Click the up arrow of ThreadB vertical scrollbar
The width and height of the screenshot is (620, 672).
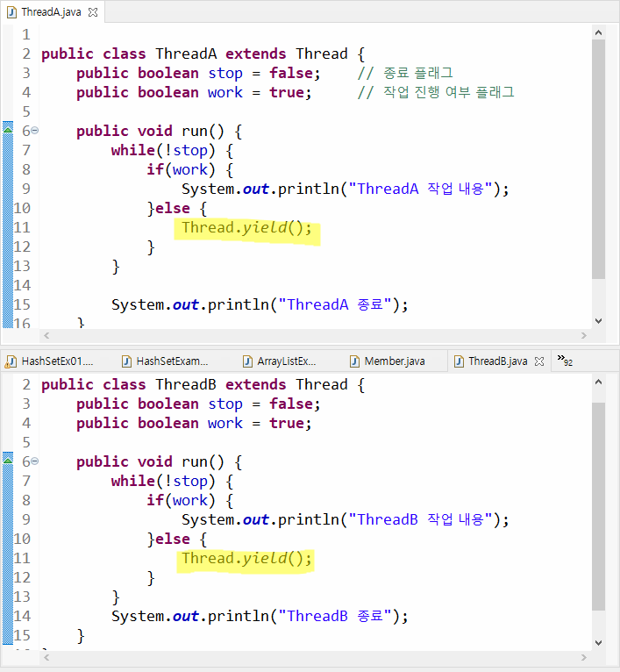599,382
